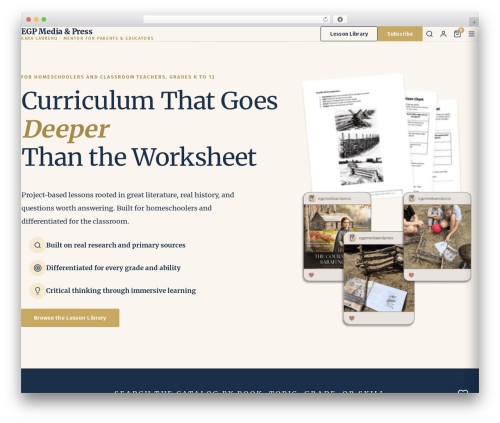Image resolution: width=500 pixels, height=423 pixels.
Task: Open a new browser tab plus button
Action: point(474,22)
